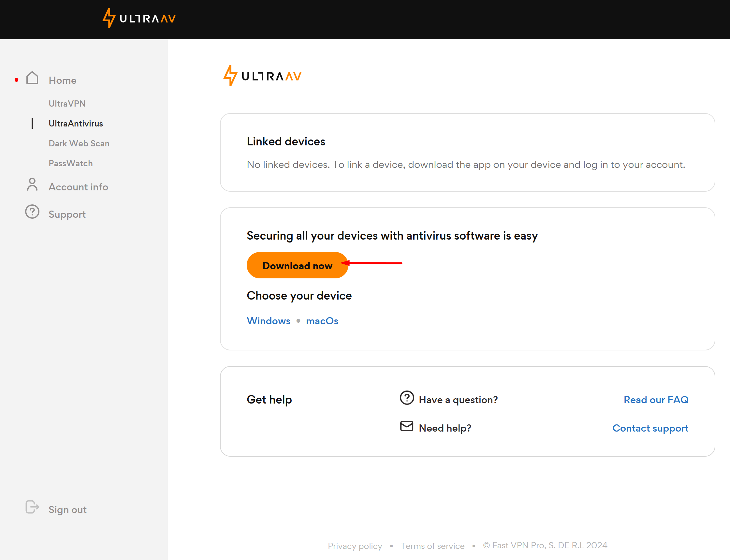The image size is (730, 560).
Task: Open the Support section label
Action: coord(67,214)
